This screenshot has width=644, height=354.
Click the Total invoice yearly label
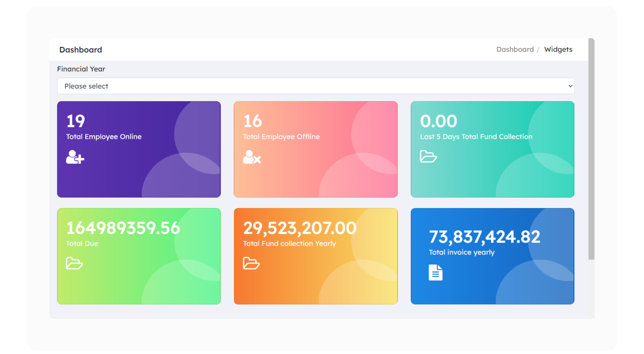pos(462,252)
